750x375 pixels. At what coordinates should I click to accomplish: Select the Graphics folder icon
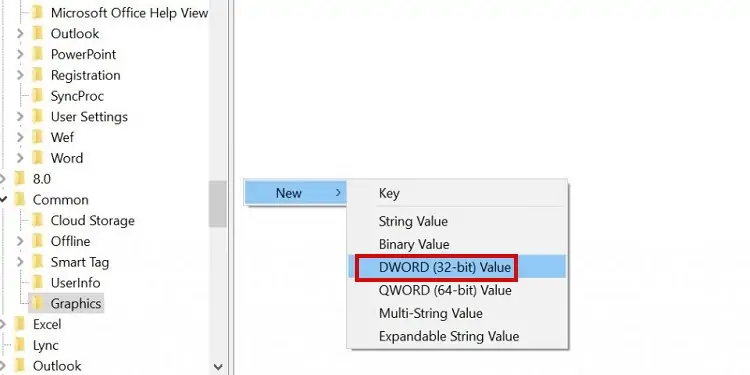click(38, 303)
